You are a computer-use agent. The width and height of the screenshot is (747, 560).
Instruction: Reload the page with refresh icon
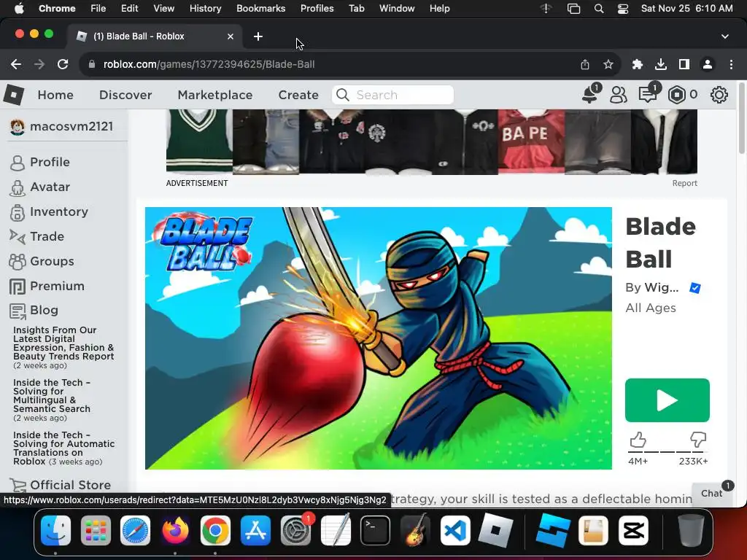63,64
